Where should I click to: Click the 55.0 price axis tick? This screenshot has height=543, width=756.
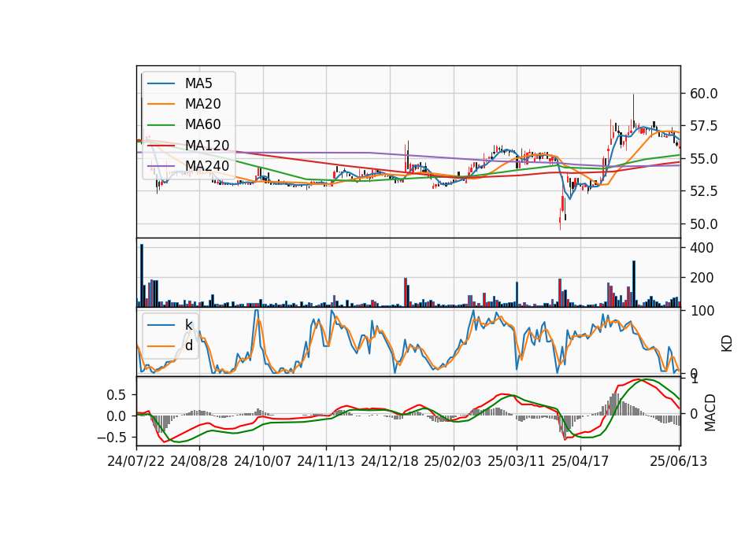click(703, 159)
